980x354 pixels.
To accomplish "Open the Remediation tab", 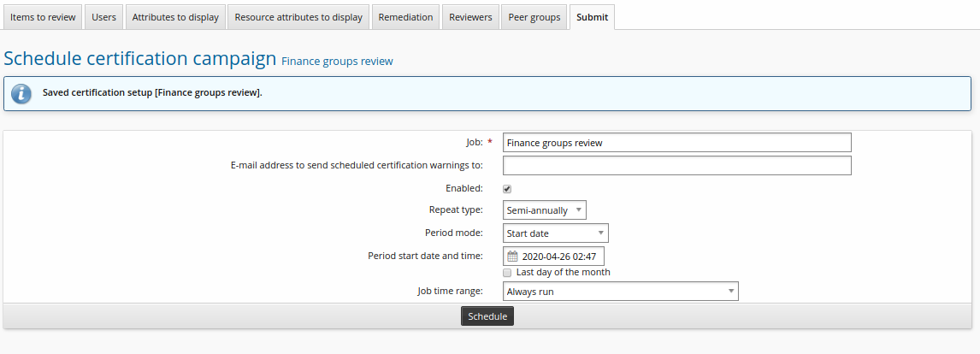I will pyautogui.click(x=405, y=17).
